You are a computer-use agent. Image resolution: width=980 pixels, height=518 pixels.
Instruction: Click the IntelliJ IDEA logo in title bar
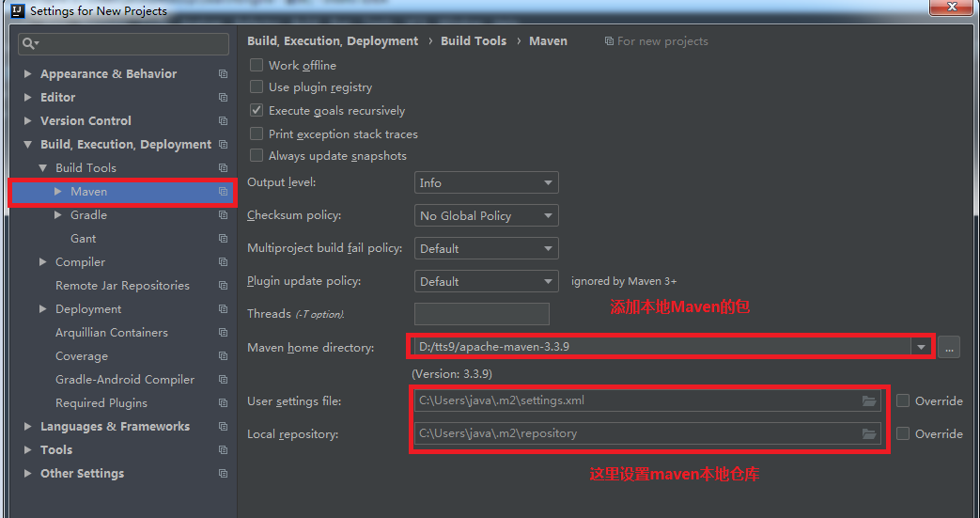pyautogui.click(x=18, y=10)
